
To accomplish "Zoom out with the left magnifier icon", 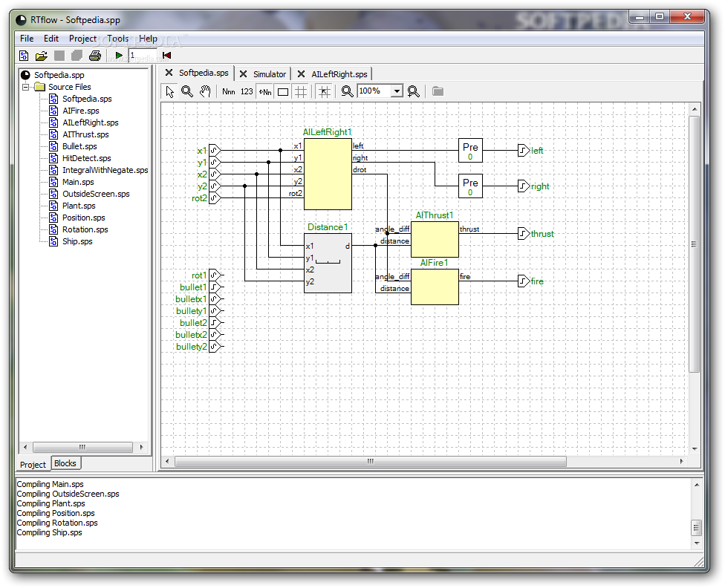I will (347, 91).
